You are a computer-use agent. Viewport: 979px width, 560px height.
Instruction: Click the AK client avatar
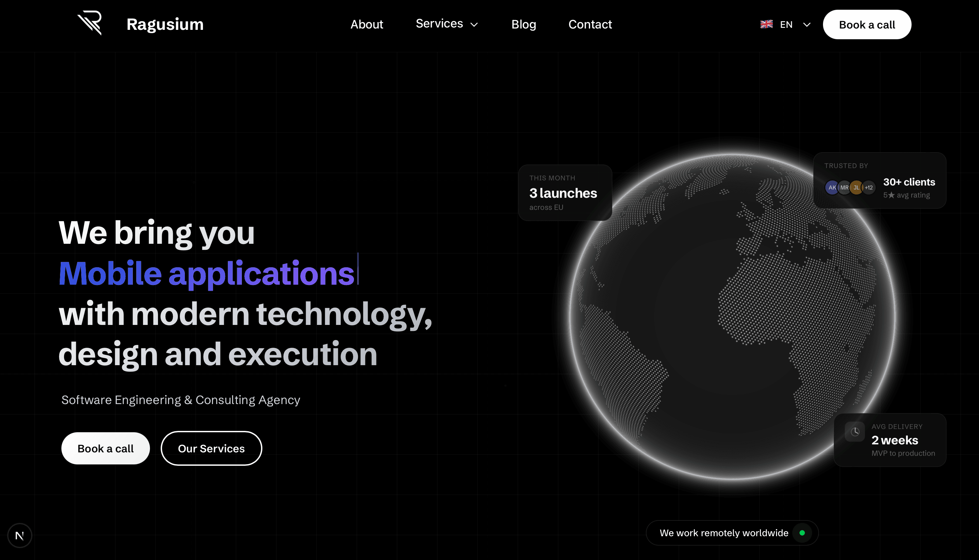832,187
